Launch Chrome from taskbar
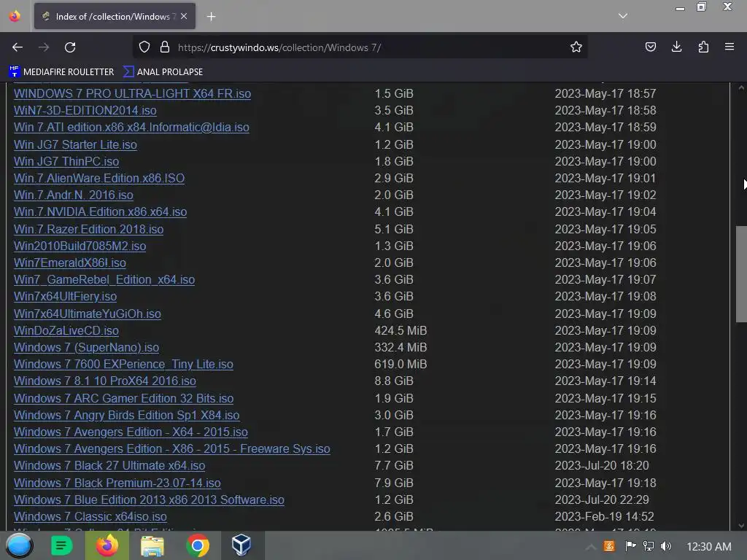The height and width of the screenshot is (560, 747). pyautogui.click(x=198, y=545)
